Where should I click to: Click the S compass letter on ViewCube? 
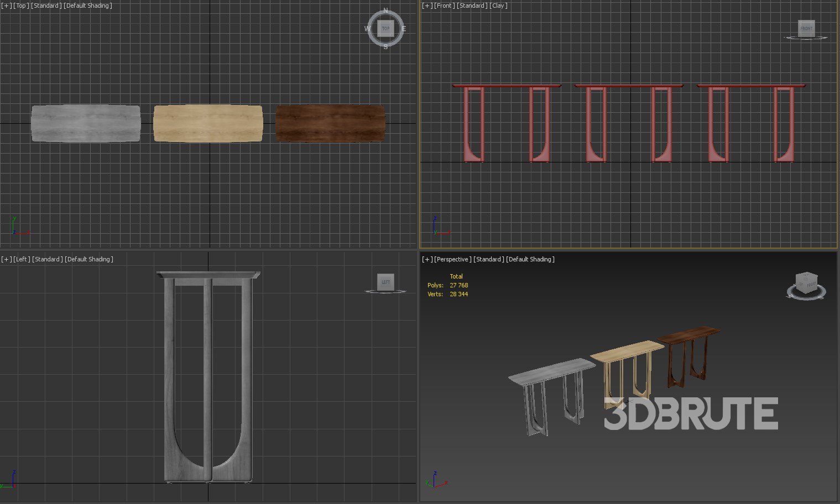[385, 47]
